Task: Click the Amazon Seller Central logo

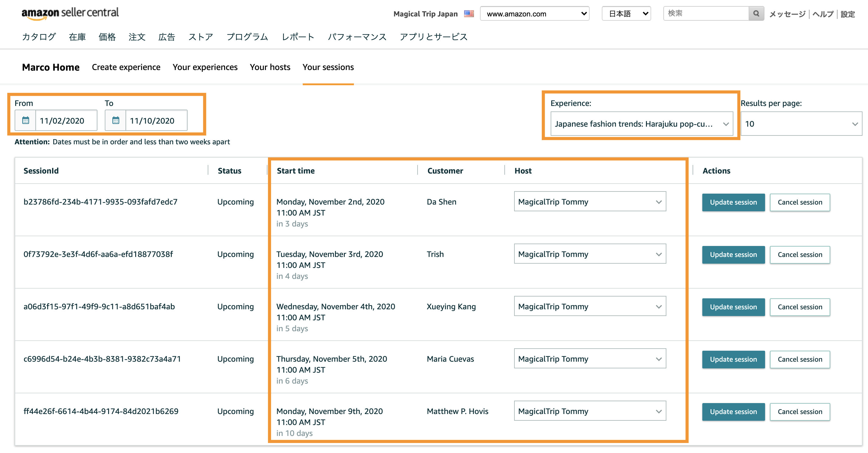Action: (70, 13)
